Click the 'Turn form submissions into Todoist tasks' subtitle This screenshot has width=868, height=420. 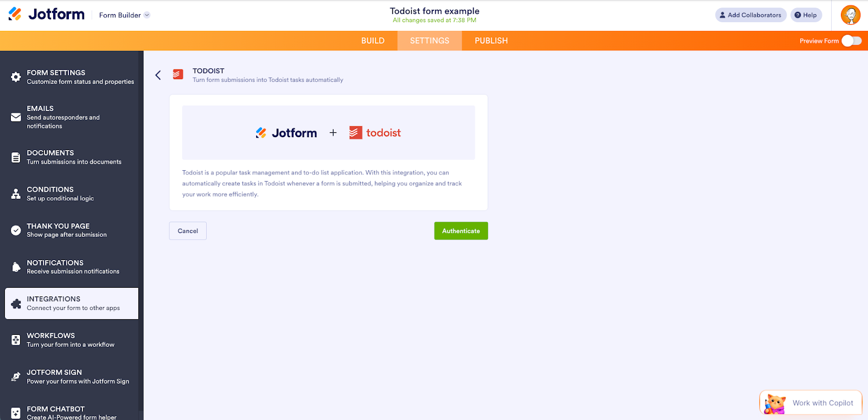[x=268, y=80]
